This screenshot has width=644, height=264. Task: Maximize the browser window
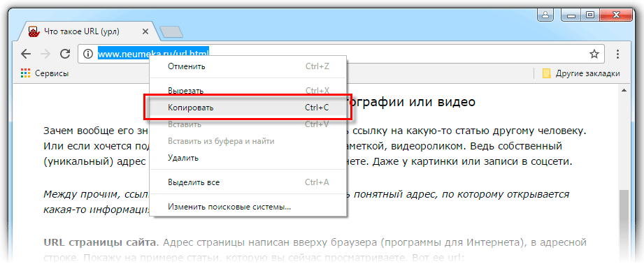pyautogui.click(x=589, y=16)
